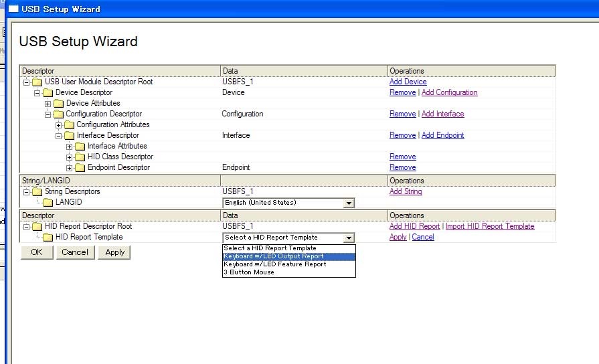Click the HID Report Template folder icon
This screenshot has width=599, height=364.
point(48,238)
